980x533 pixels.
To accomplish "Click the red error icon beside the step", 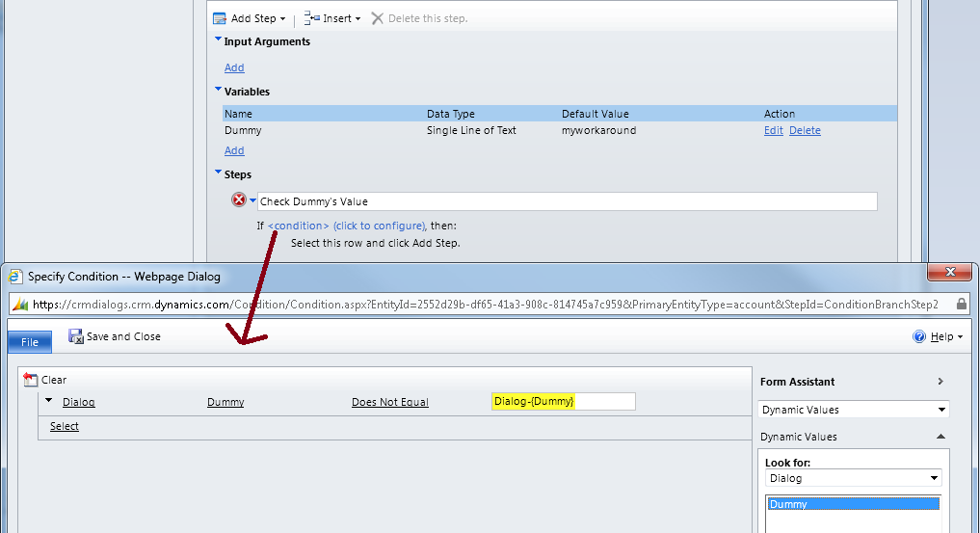I will [239, 200].
